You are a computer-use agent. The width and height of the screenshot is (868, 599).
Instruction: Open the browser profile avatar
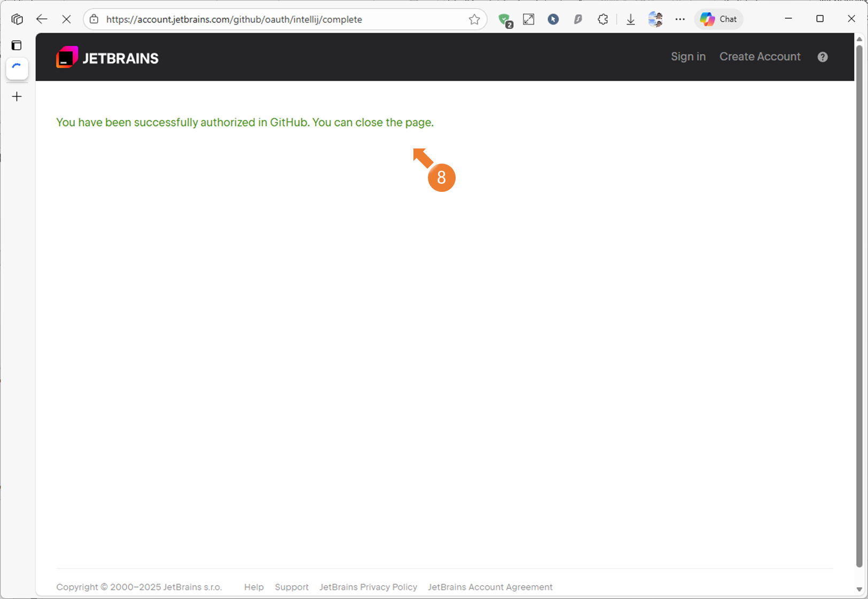[655, 19]
